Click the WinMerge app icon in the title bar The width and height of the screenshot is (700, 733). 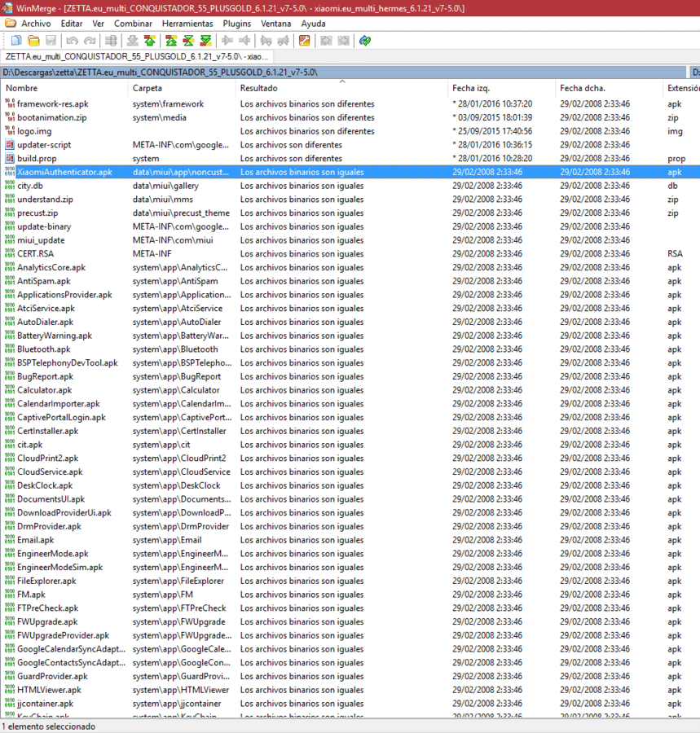point(7,8)
